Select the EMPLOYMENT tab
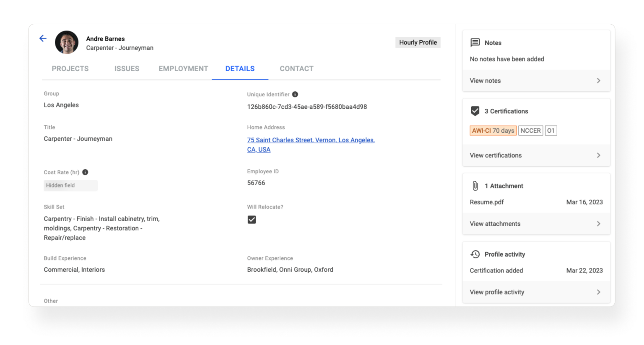Viewport: 644px width, 345px height. tap(183, 68)
